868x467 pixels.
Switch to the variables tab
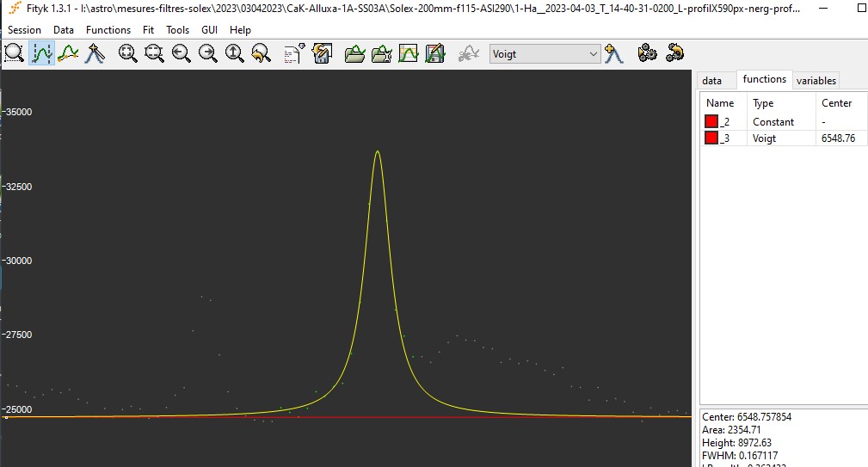[x=816, y=81]
